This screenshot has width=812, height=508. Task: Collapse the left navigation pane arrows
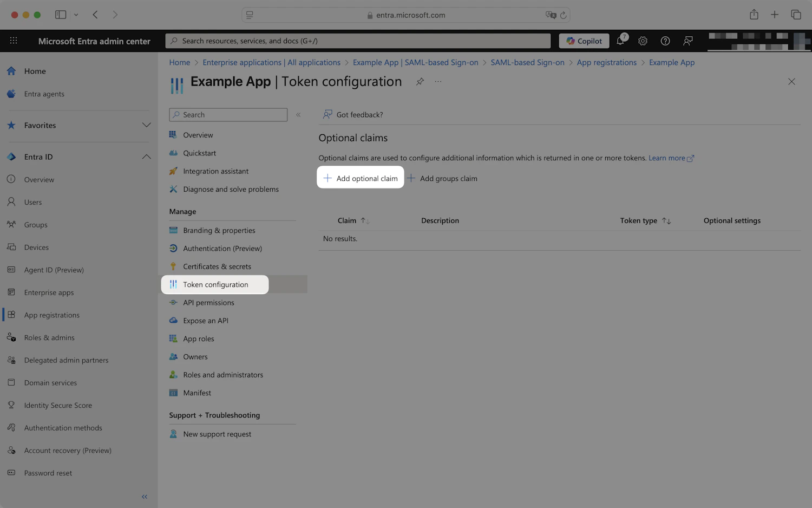(x=145, y=497)
